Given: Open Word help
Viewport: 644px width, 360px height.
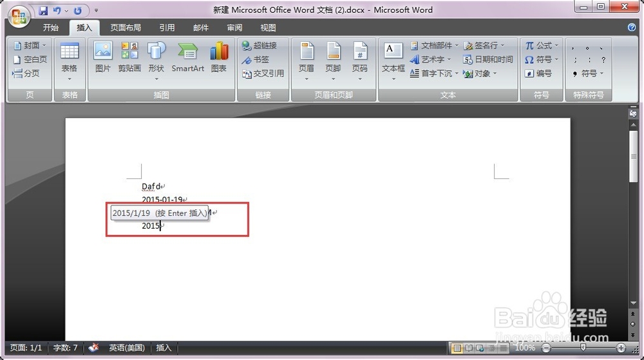Looking at the screenshot, I should [x=632, y=27].
